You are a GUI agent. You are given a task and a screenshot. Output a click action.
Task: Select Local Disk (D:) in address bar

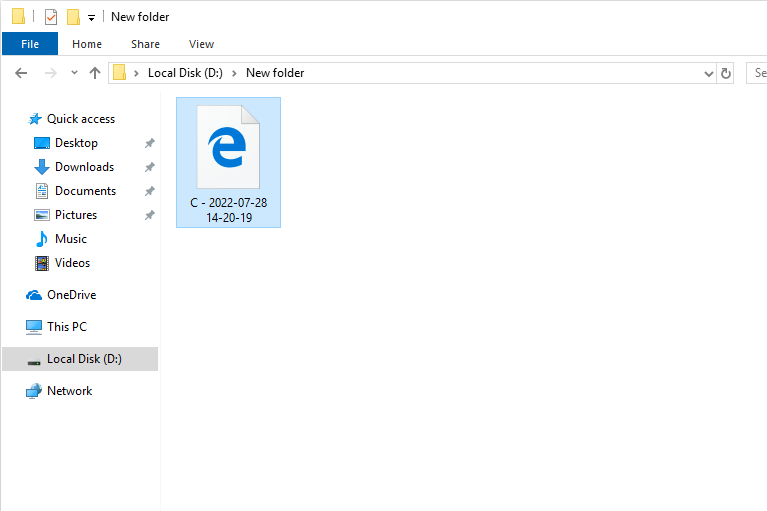click(185, 73)
